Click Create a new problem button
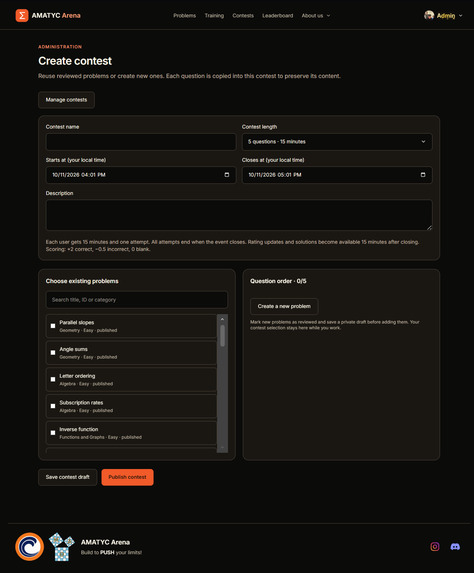The image size is (474, 573). (x=284, y=306)
